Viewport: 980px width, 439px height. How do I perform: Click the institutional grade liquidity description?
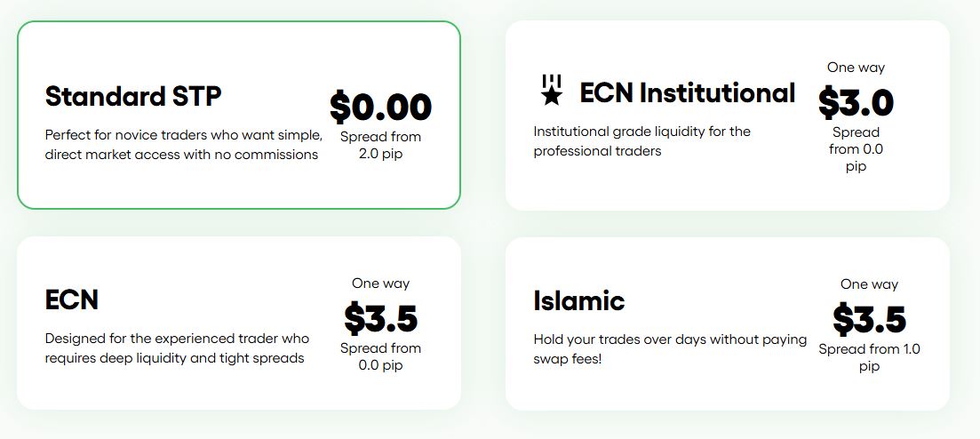point(642,141)
